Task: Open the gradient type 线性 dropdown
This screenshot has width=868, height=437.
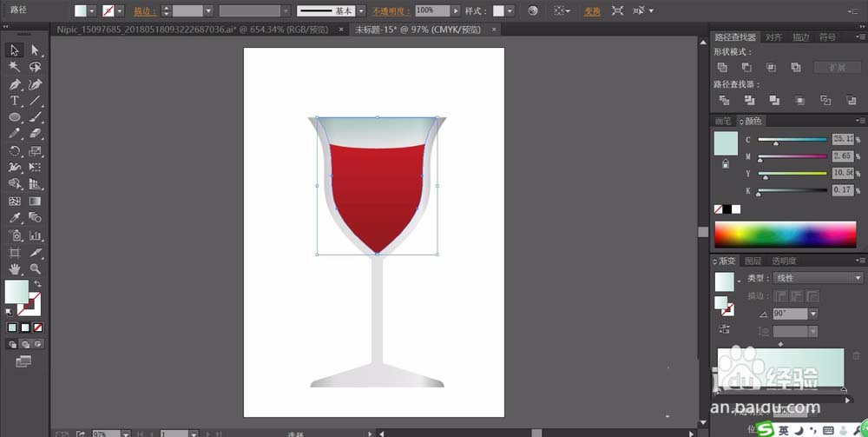Action: pyautogui.click(x=819, y=278)
